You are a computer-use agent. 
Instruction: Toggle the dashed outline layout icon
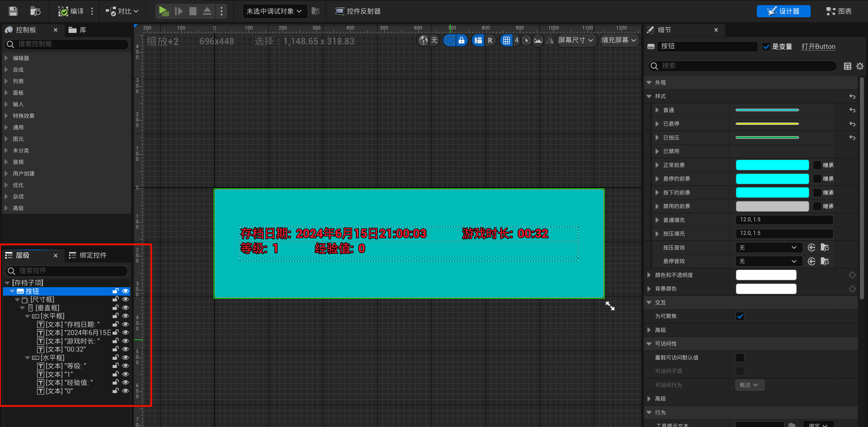coord(450,40)
